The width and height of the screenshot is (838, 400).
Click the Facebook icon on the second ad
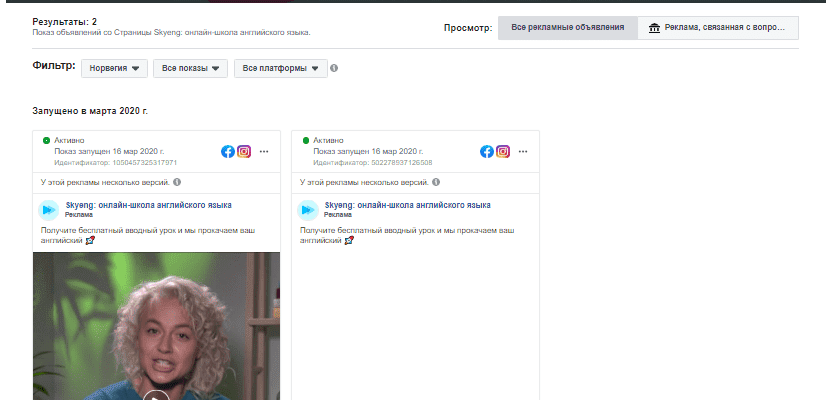pos(487,152)
